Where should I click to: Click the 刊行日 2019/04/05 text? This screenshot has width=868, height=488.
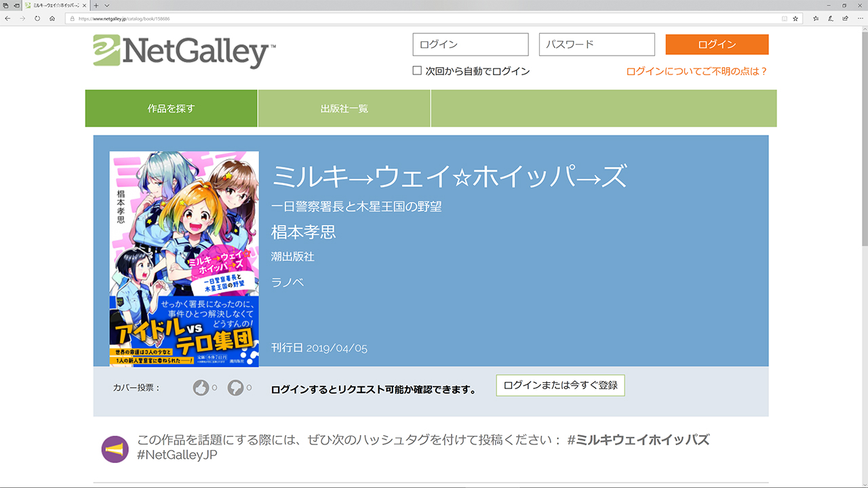(319, 348)
